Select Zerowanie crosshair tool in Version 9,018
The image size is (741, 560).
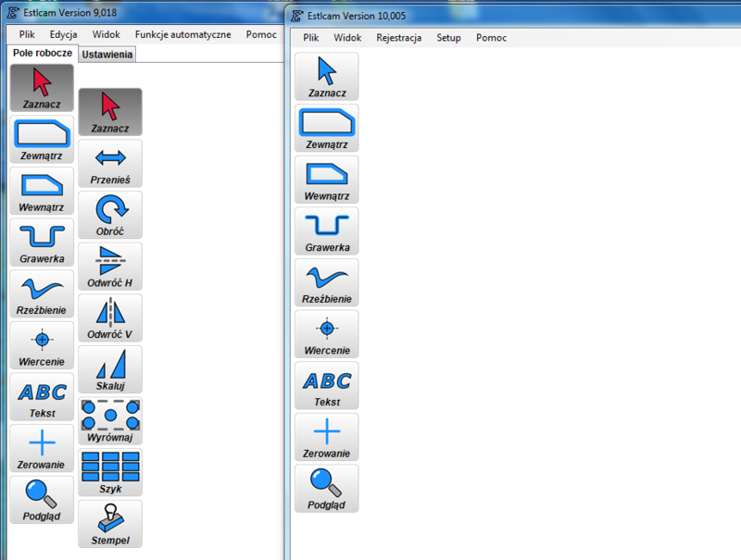[x=42, y=448]
